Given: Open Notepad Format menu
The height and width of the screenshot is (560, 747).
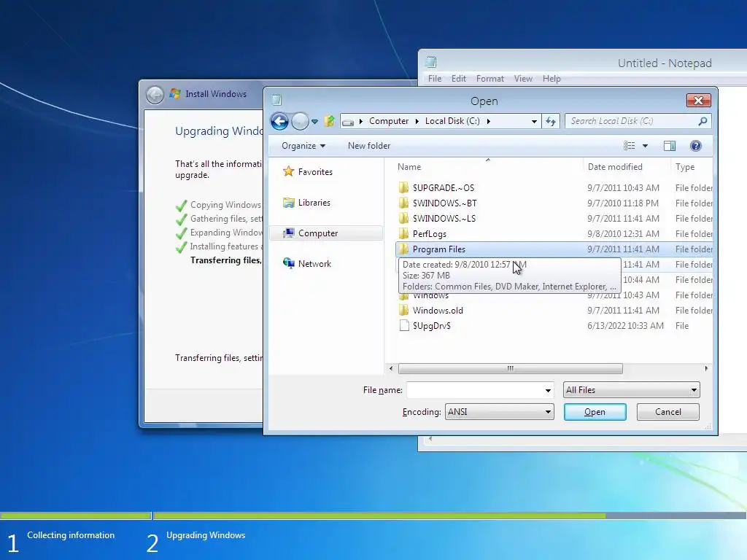Looking at the screenshot, I should point(489,79).
